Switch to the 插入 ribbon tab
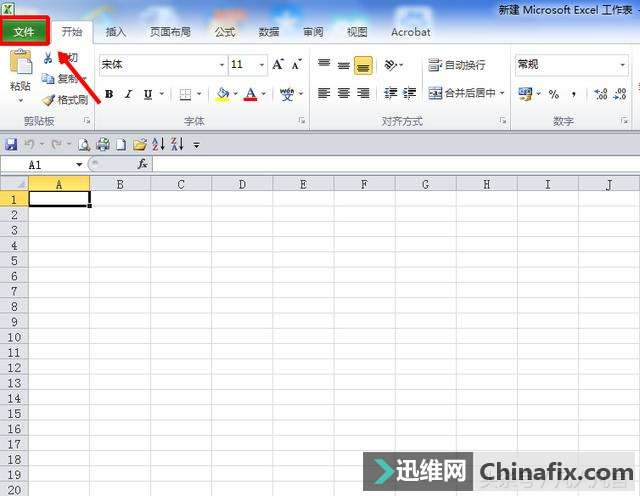The height and width of the screenshot is (496, 640). point(116,32)
